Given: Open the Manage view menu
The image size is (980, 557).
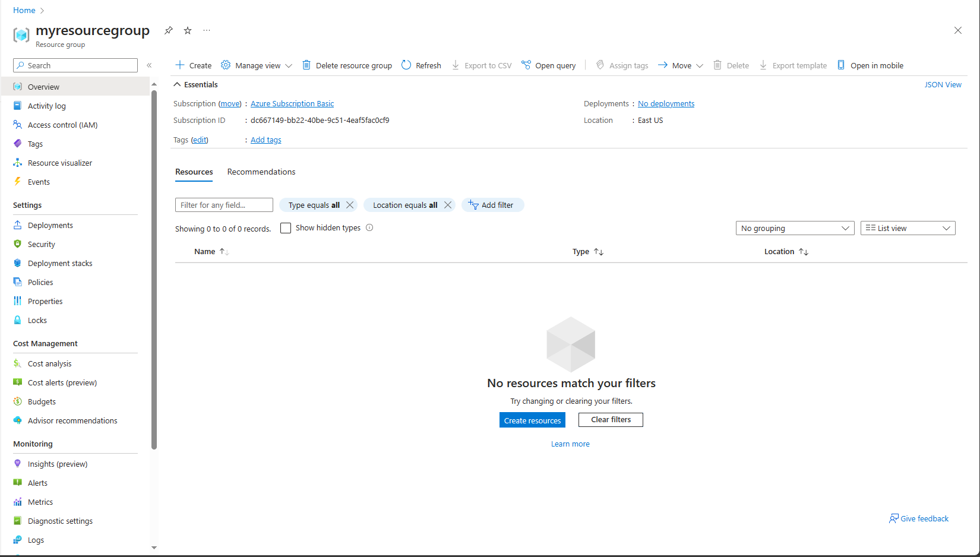Looking at the screenshot, I should [x=257, y=65].
